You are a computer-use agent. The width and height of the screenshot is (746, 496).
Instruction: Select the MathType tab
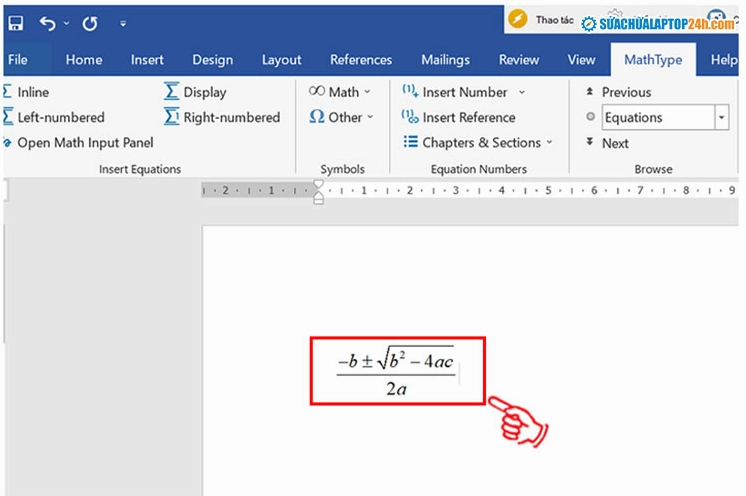tap(653, 60)
